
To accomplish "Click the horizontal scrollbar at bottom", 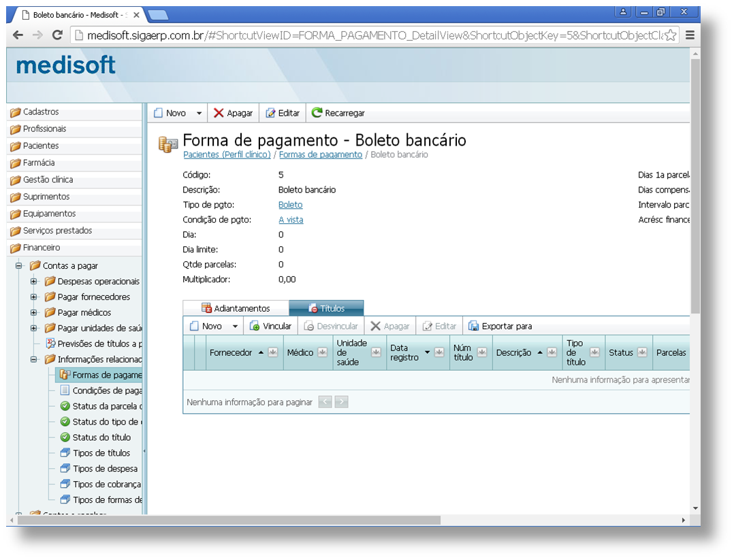I will click(x=229, y=520).
